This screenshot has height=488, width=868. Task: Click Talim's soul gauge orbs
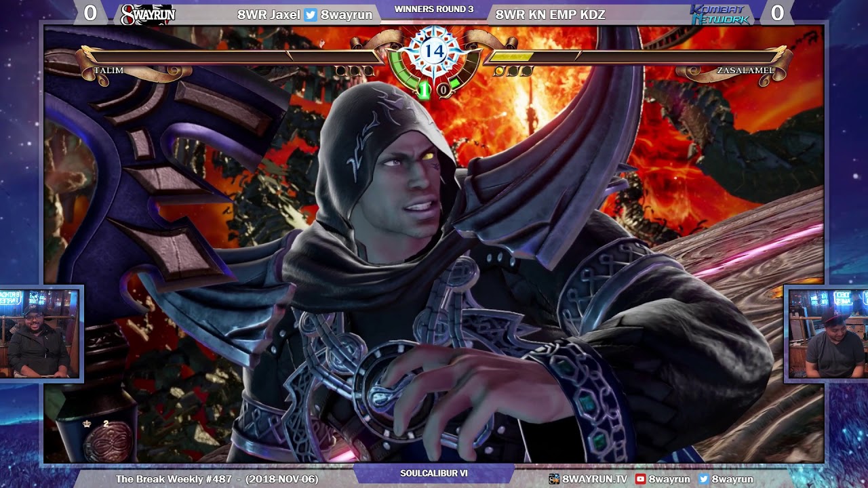tap(354, 70)
